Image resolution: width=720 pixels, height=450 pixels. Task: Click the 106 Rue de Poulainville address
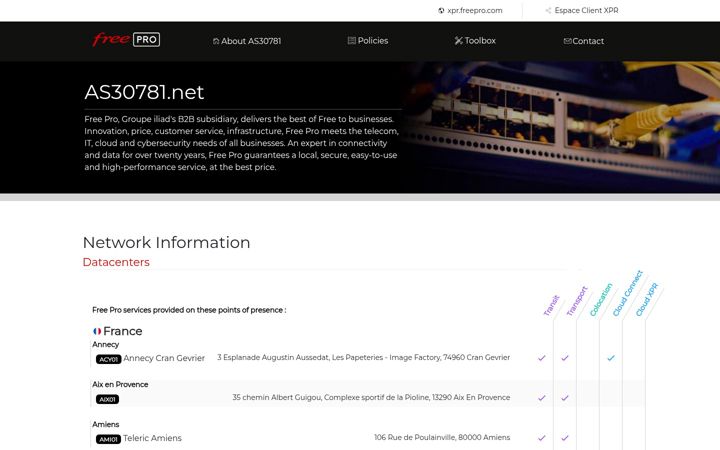pyautogui.click(x=442, y=437)
